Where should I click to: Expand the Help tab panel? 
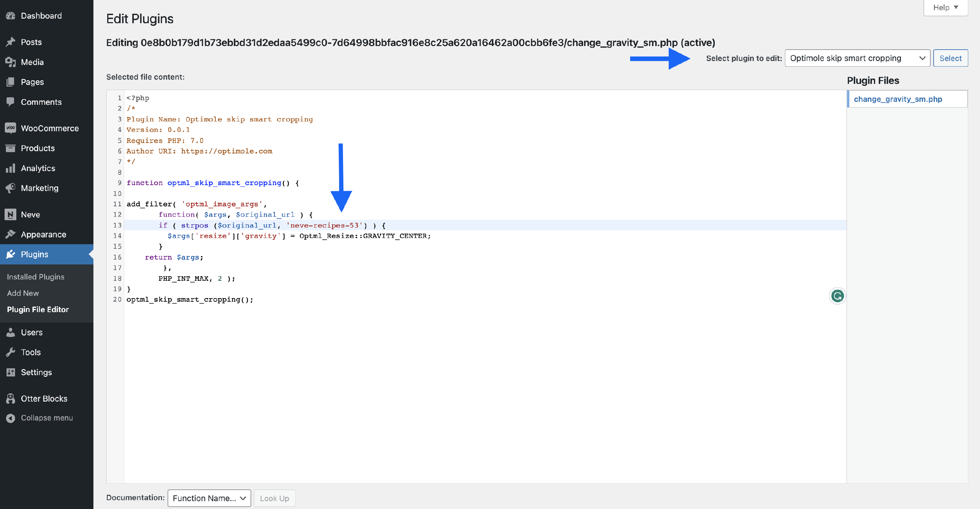[x=945, y=8]
